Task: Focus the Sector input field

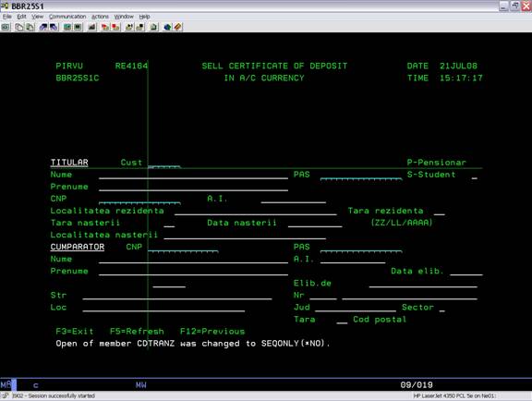Action: coord(441,308)
